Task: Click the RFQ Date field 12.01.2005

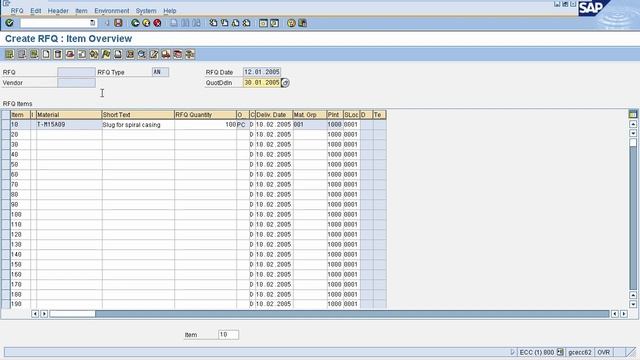Action: pos(262,72)
